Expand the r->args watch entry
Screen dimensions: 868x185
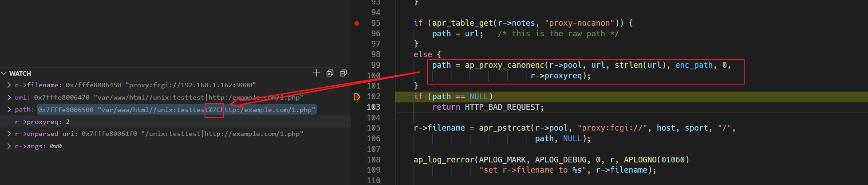(x=9, y=146)
